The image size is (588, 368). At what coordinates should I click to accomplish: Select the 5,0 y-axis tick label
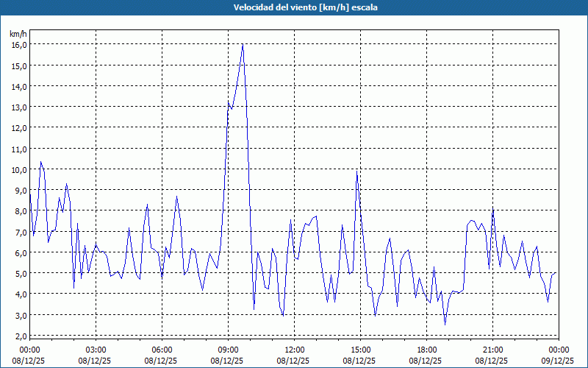click(x=18, y=273)
